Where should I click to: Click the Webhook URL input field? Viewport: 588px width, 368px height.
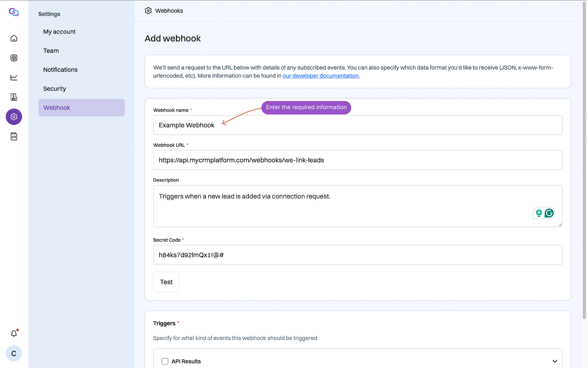[x=357, y=160]
